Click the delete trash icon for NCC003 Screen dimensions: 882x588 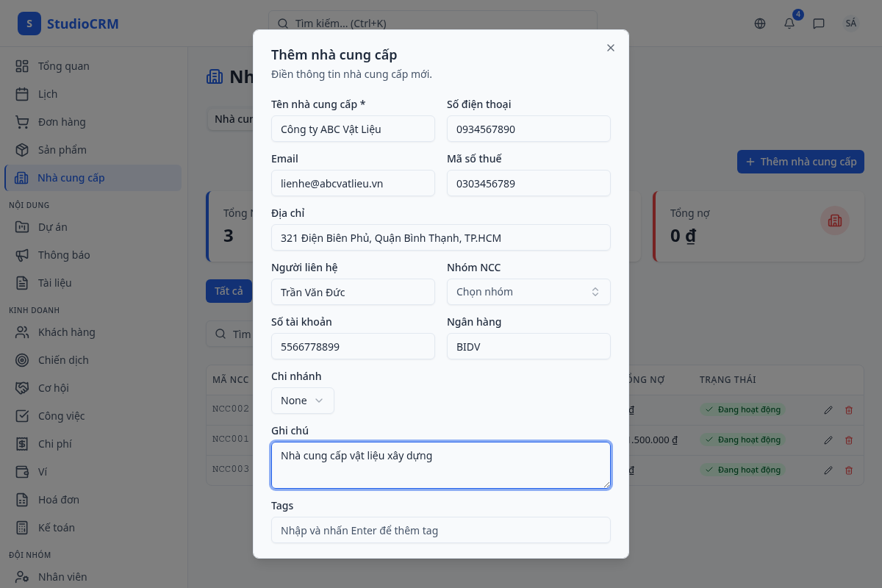pyautogui.click(x=849, y=470)
